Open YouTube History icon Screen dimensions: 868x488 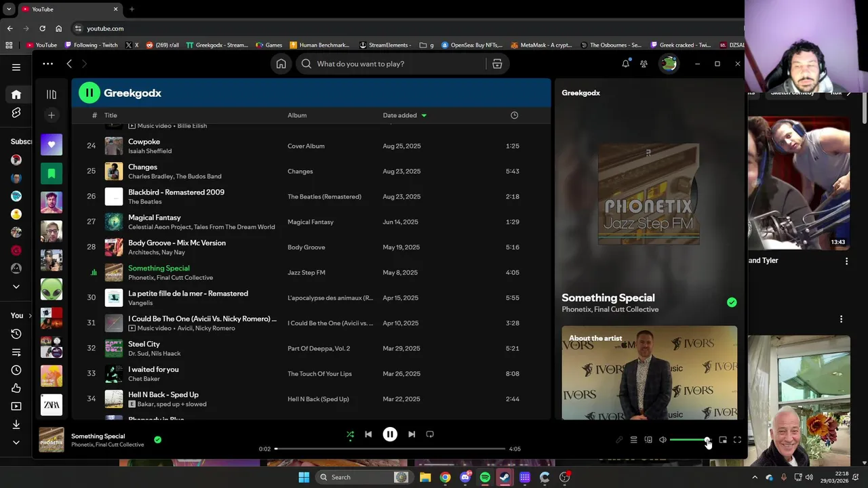coord(16,333)
